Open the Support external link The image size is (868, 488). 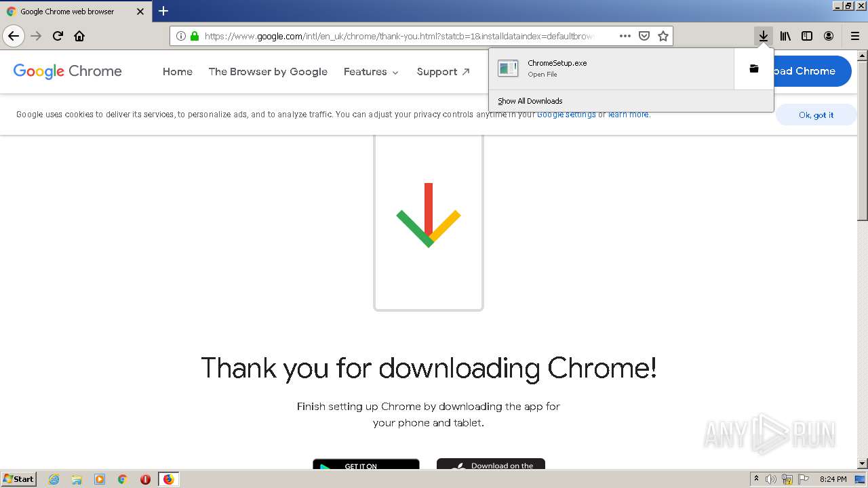pos(443,71)
